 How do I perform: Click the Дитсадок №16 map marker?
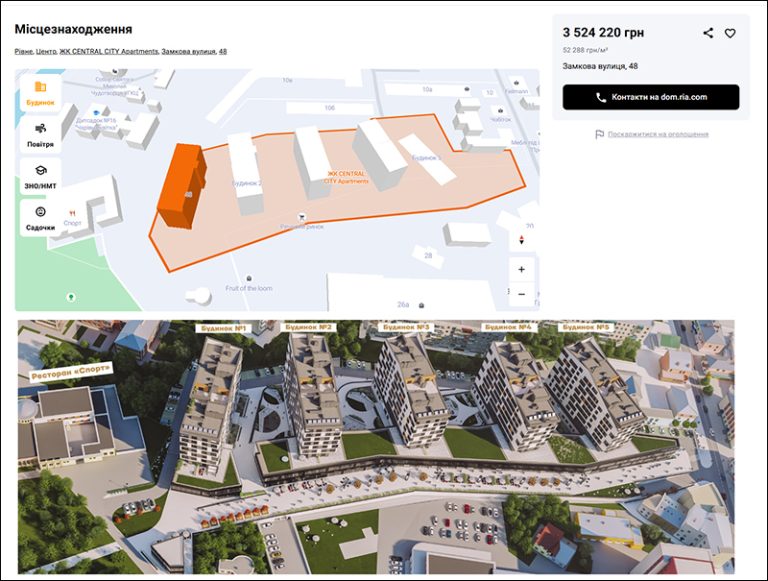96,113
